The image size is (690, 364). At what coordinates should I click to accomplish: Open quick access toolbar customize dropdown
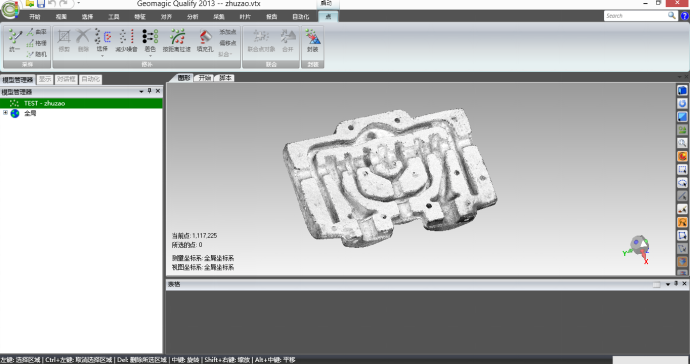(78, 4)
